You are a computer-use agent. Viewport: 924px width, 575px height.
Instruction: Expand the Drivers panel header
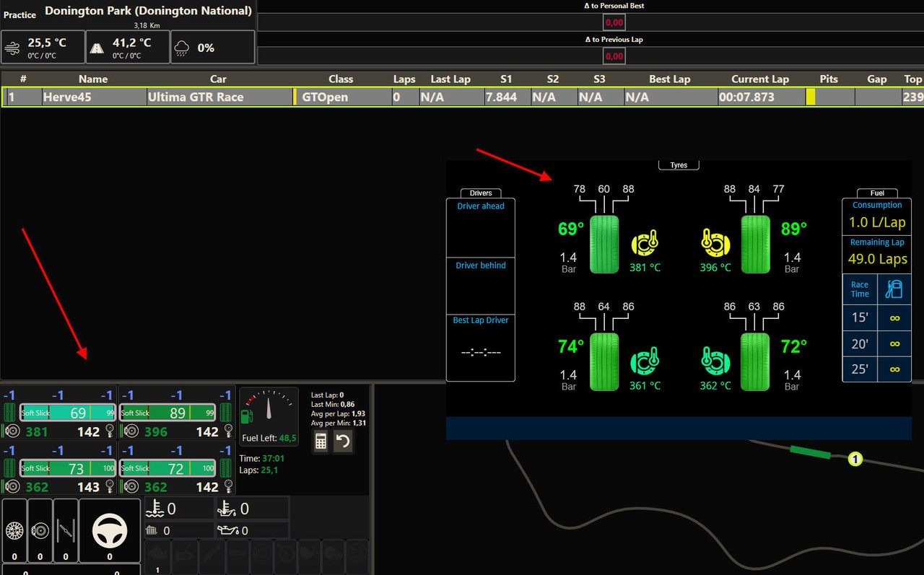480,193
